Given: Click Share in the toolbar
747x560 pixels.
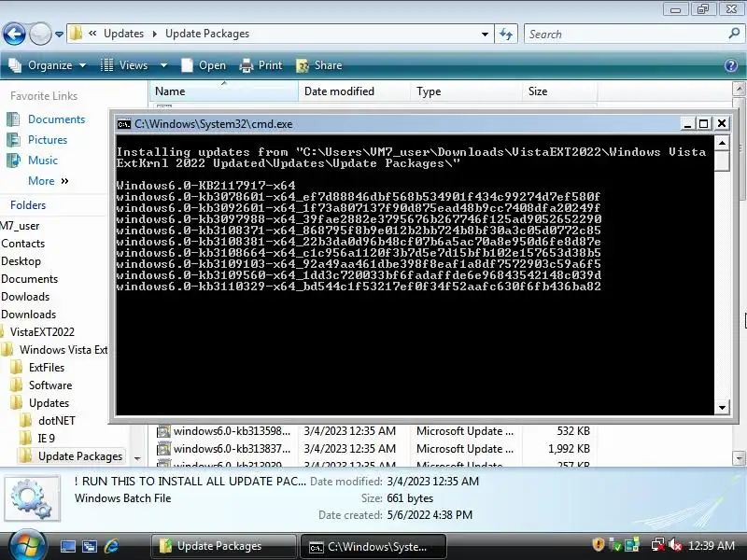Looking at the screenshot, I should 318,65.
